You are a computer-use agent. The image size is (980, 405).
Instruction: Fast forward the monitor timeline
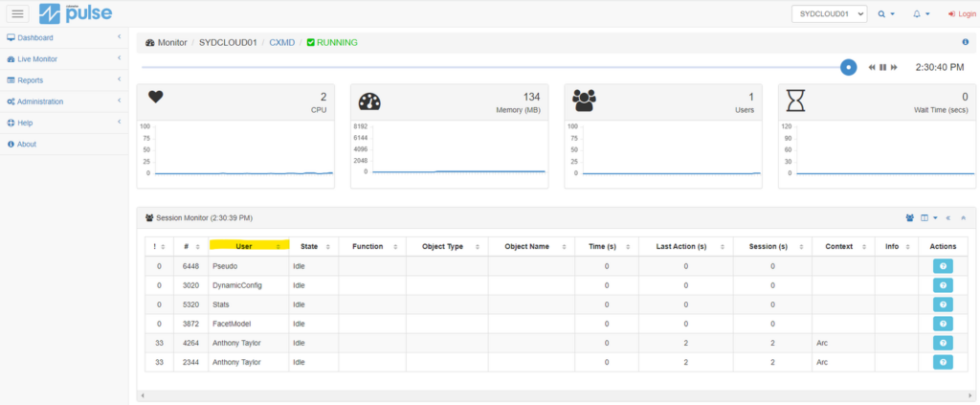point(894,67)
